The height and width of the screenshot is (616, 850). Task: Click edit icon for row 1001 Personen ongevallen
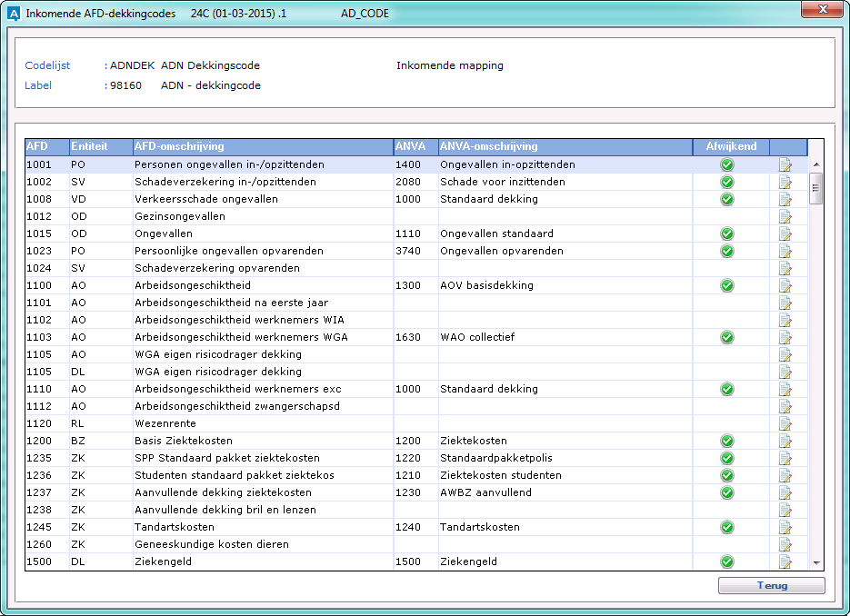[x=785, y=164]
